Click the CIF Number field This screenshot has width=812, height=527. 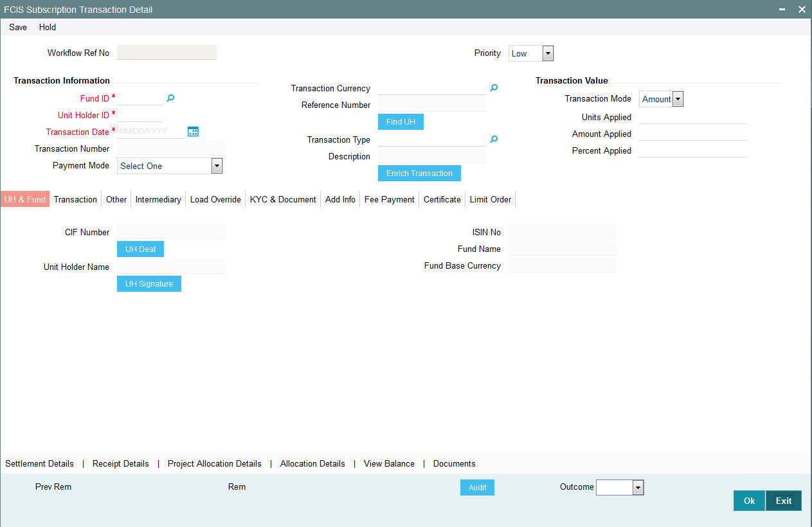click(x=171, y=232)
